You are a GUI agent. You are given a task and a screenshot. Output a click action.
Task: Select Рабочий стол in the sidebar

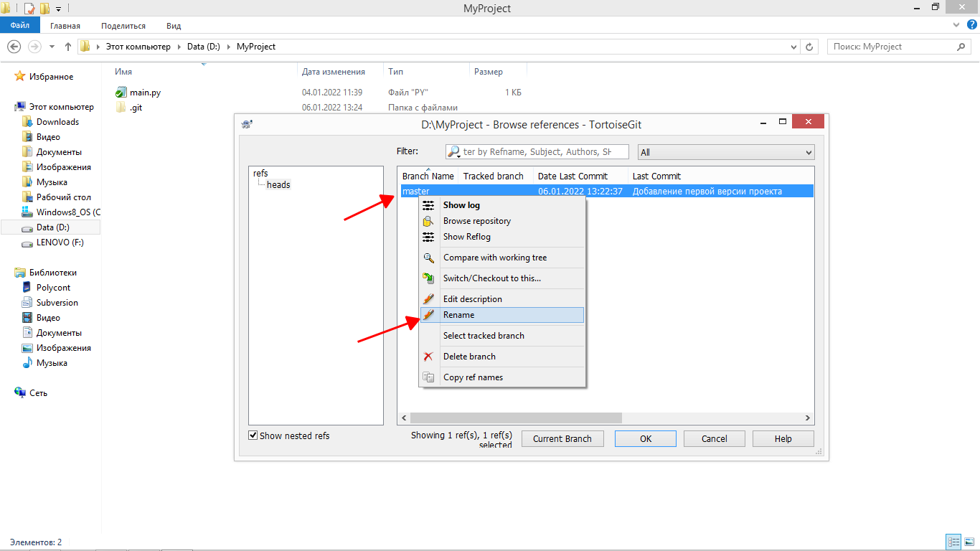(x=63, y=197)
